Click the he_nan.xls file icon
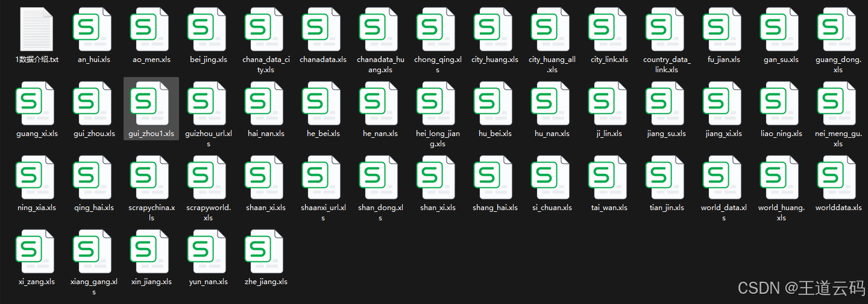 pos(379,104)
